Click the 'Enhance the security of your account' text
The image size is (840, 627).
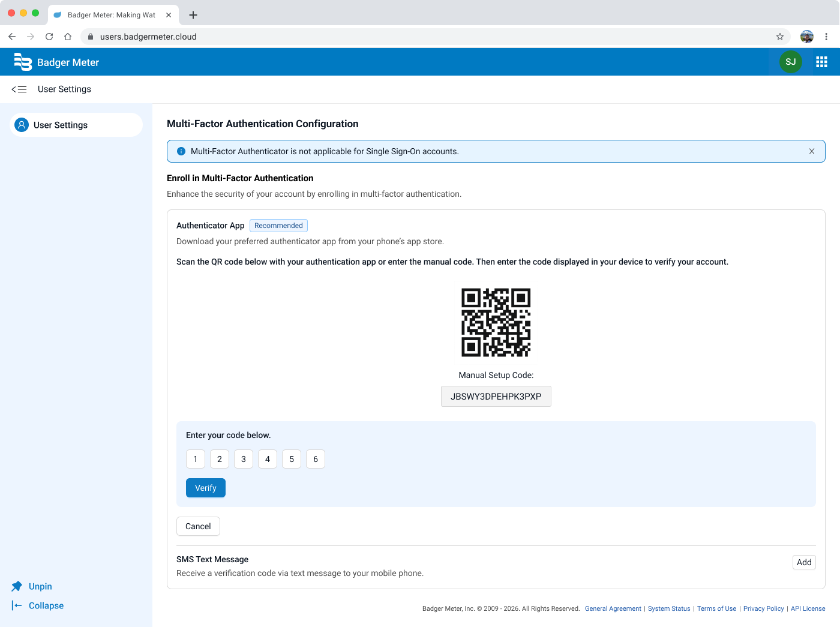(x=314, y=194)
